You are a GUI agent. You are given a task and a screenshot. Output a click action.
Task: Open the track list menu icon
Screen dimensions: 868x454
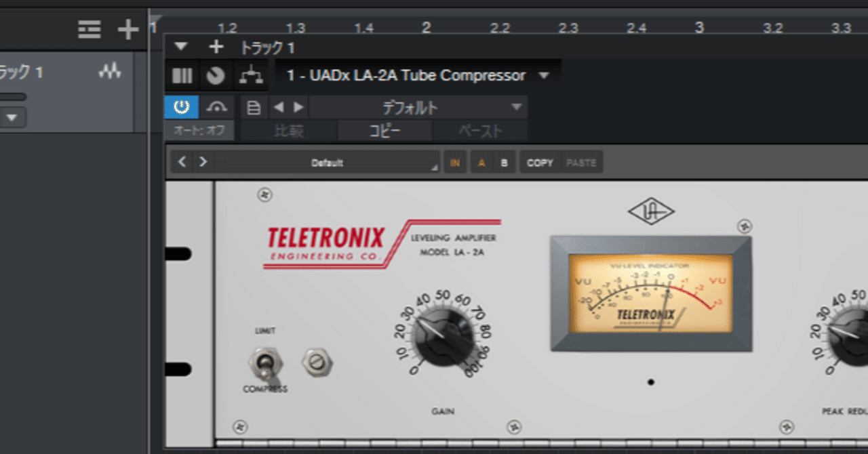89,29
